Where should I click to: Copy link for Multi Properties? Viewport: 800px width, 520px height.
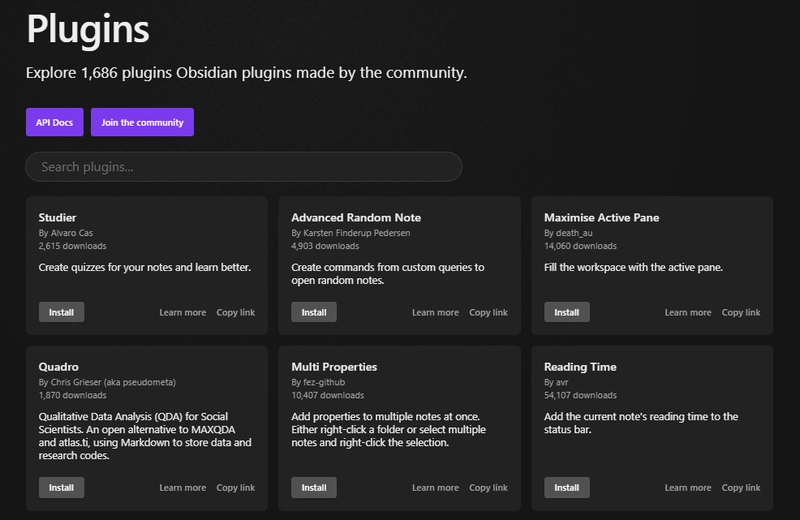click(488, 488)
